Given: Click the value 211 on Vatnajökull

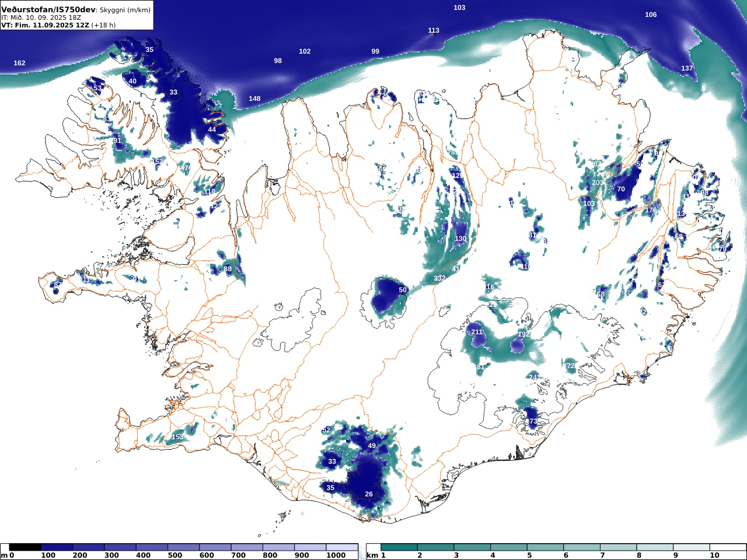Looking at the screenshot, I should click(477, 332).
